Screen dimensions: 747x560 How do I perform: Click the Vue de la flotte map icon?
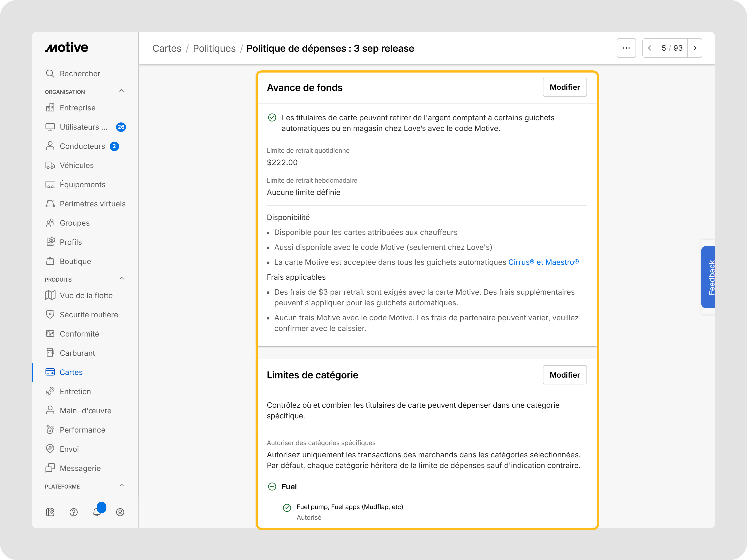pos(50,295)
